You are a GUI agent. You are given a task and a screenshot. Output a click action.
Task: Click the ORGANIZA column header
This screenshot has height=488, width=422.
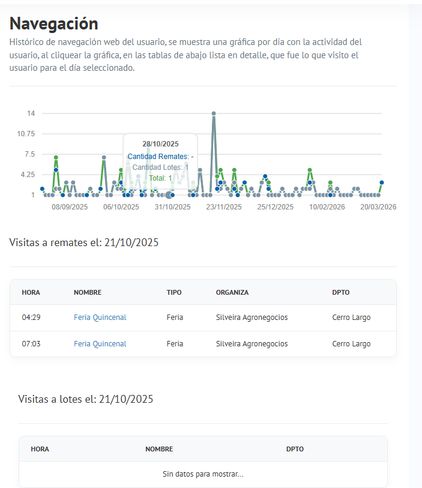pos(232,292)
